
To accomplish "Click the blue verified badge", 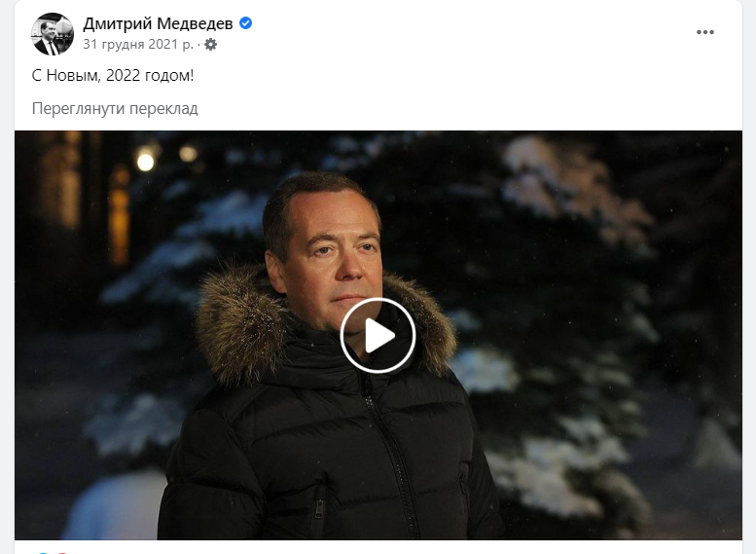I will (245, 22).
